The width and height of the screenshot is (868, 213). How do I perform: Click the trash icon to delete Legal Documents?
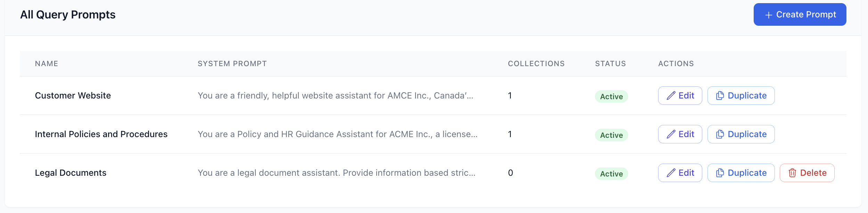[x=792, y=173]
